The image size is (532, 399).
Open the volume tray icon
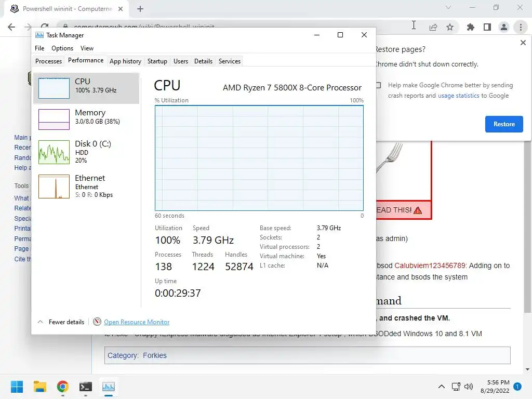pyautogui.click(x=469, y=387)
